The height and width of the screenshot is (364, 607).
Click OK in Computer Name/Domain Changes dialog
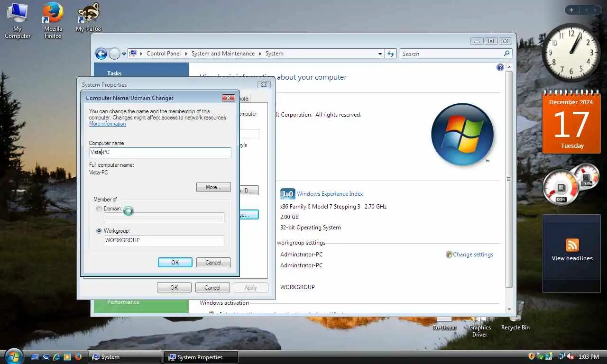pos(175,263)
